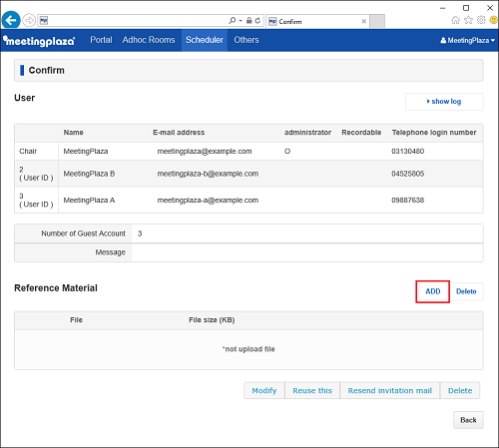This screenshot has height=448, width=499.
Task: Click telephone number 04525805
Action: [408, 174]
